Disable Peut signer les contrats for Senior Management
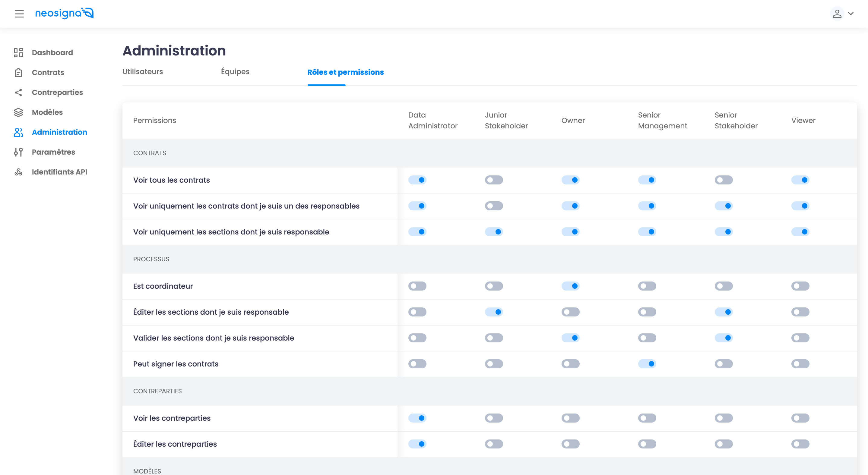Image resolution: width=868 pixels, height=475 pixels. click(647, 364)
